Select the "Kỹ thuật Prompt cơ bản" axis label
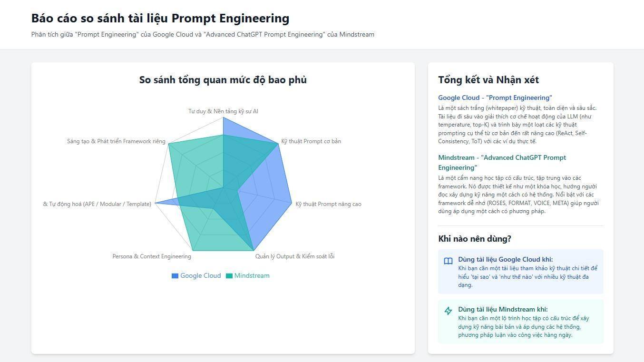Image resolution: width=644 pixels, height=362 pixels. [x=311, y=141]
